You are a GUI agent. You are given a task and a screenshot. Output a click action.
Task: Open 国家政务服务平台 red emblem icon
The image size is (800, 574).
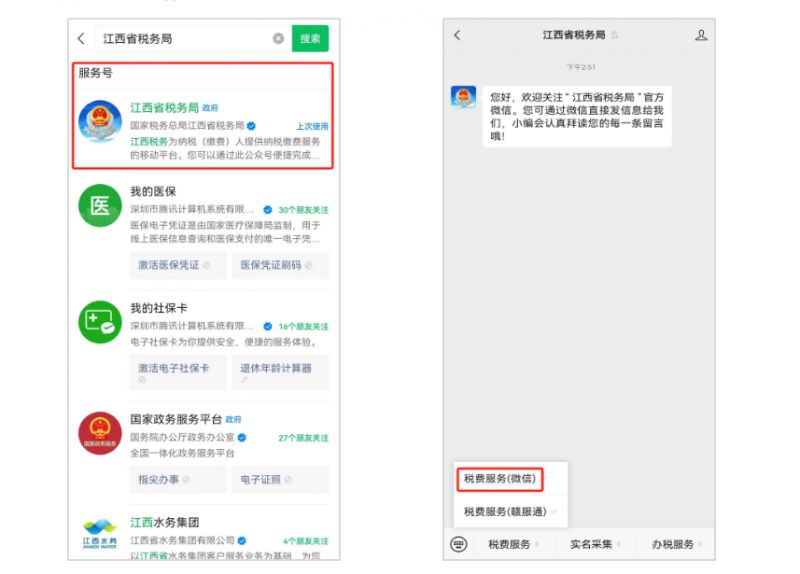tap(100, 433)
